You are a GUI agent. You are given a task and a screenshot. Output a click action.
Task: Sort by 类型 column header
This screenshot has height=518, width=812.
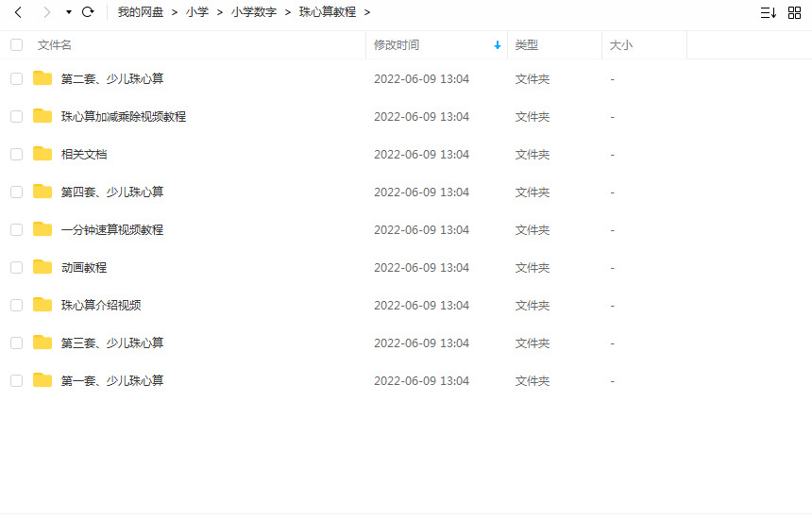(527, 45)
